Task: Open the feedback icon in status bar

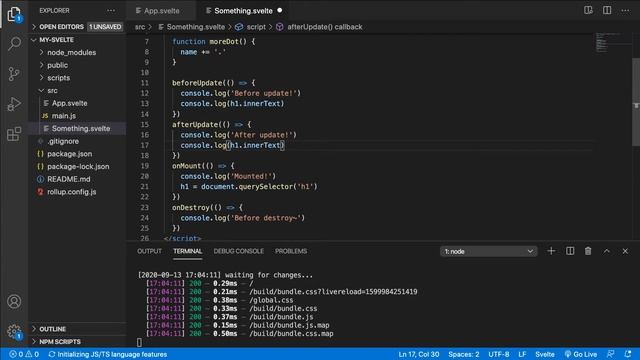Action: pyautogui.click(x=611, y=354)
